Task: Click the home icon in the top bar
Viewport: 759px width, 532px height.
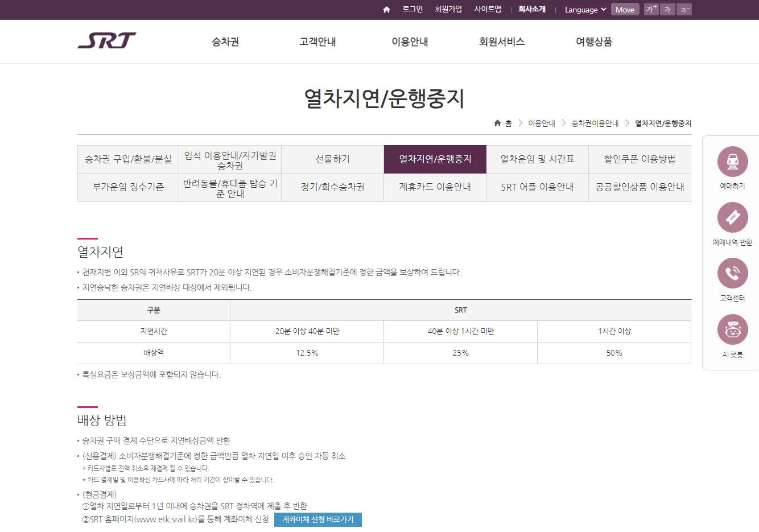Action: 386,10
